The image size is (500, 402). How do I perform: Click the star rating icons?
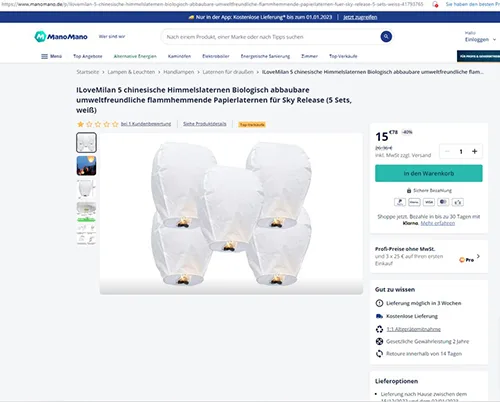(98, 124)
